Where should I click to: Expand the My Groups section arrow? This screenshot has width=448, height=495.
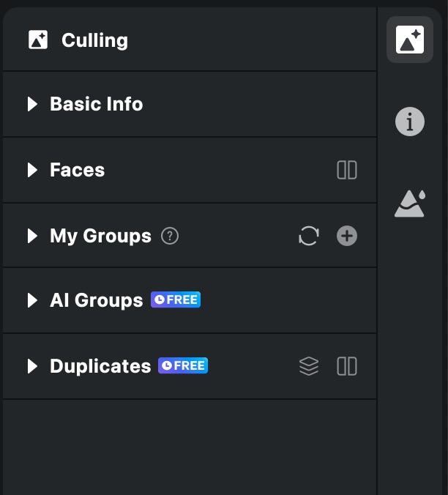pyautogui.click(x=32, y=236)
